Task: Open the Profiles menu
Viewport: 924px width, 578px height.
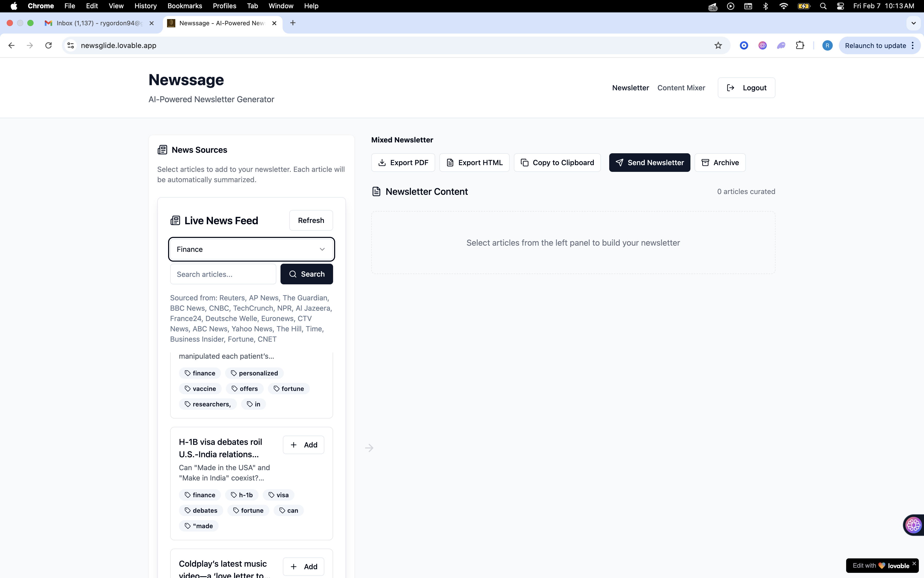Action: [x=225, y=6]
